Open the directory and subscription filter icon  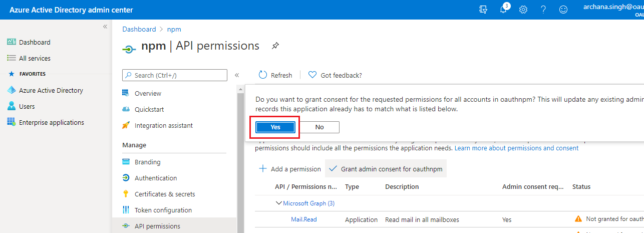(x=483, y=10)
